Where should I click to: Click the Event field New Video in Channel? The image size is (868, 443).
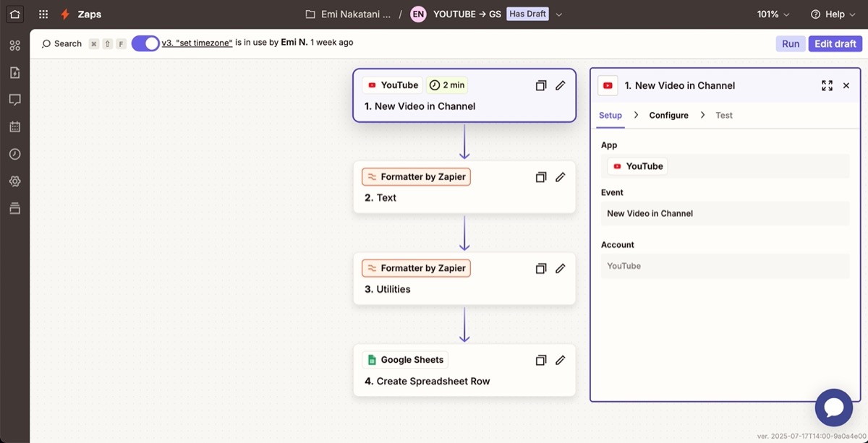click(x=725, y=213)
